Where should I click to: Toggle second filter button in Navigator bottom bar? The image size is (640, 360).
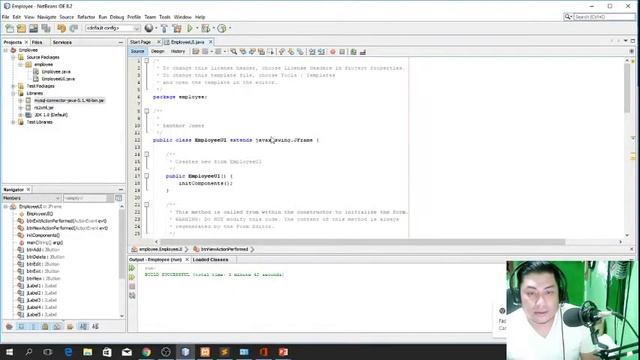[x=21, y=326]
